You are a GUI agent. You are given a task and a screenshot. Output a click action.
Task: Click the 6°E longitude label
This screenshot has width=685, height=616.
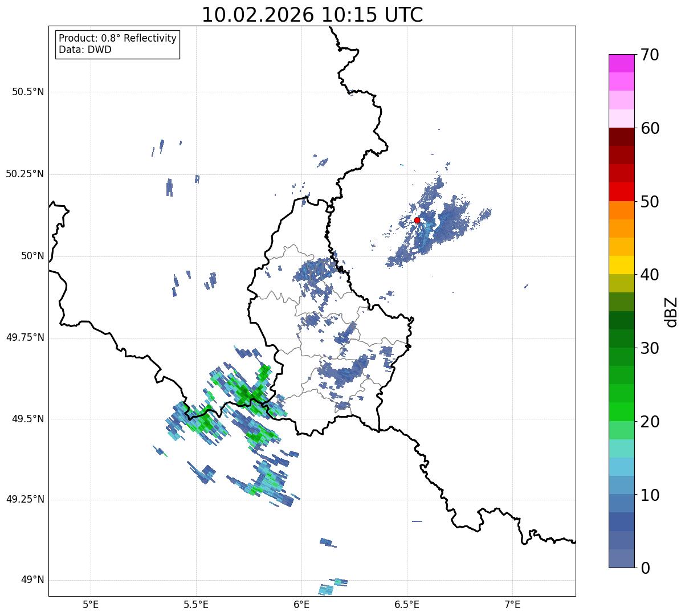click(x=301, y=605)
